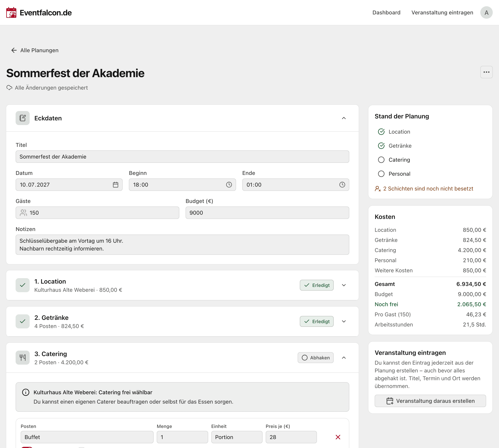The width and height of the screenshot is (499, 448).
Task: Click the green check icon beside 1. Location
Action: coord(23,285)
